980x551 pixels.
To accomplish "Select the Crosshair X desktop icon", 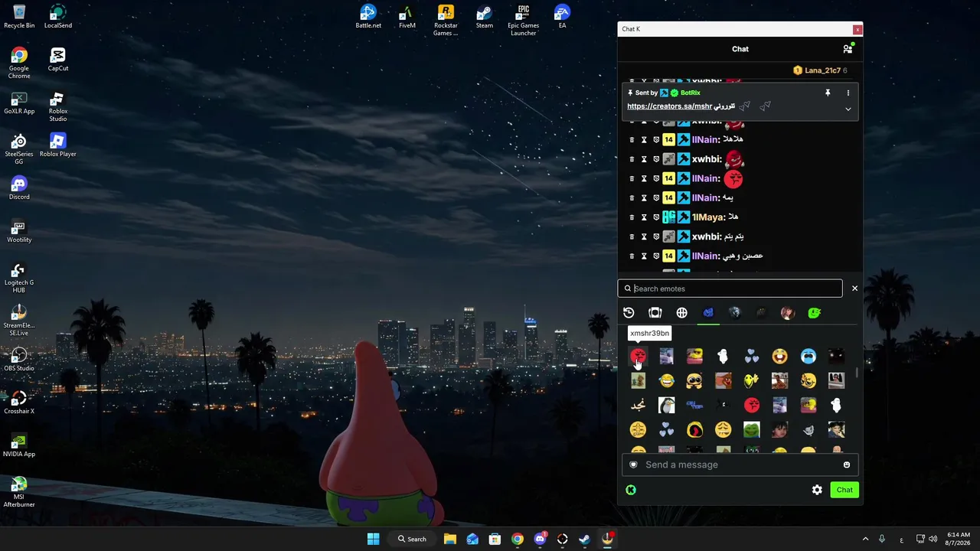I will tap(19, 403).
